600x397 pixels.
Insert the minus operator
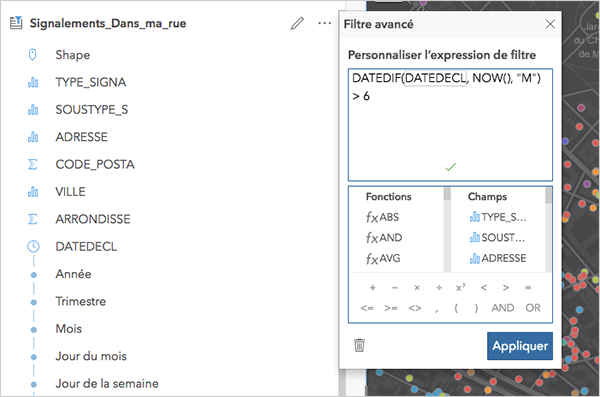click(x=395, y=288)
